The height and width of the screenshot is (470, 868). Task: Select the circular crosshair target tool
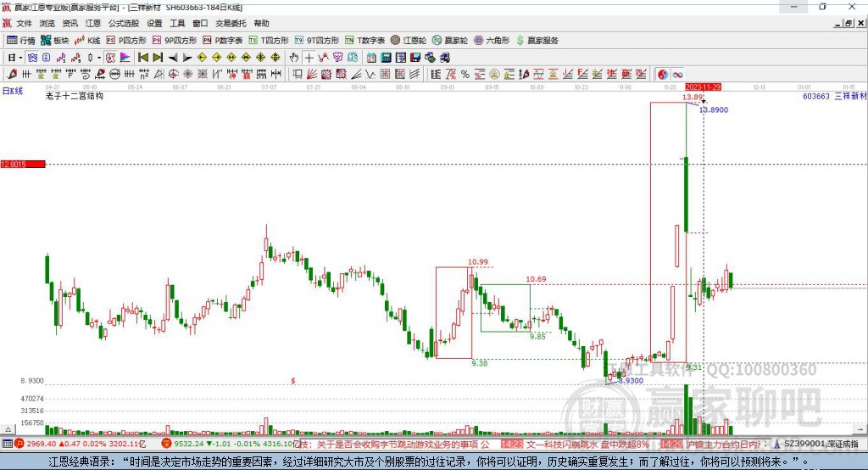(173, 75)
